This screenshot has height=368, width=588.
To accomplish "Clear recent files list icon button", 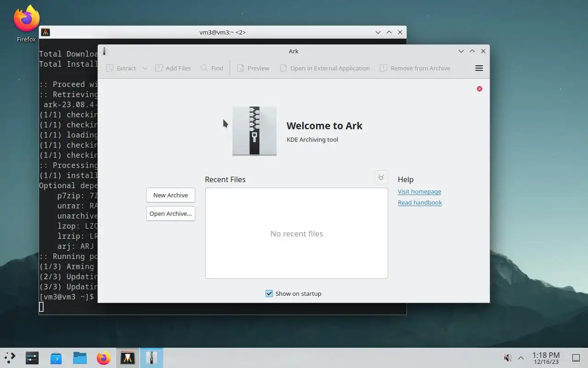I will [x=381, y=177].
